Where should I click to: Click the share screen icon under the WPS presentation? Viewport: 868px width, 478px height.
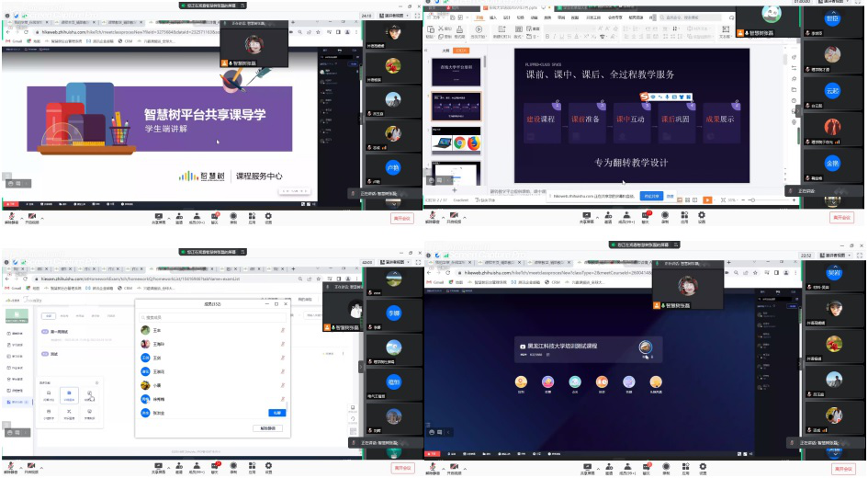coord(585,218)
